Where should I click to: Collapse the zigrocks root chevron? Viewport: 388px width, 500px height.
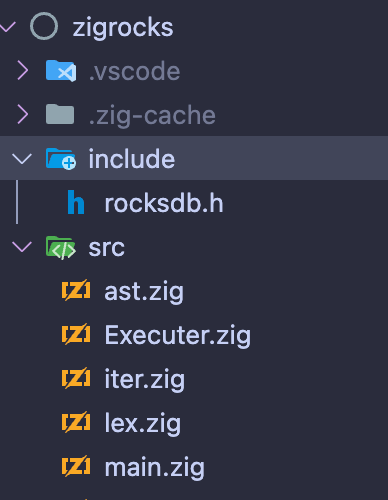[7, 27]
